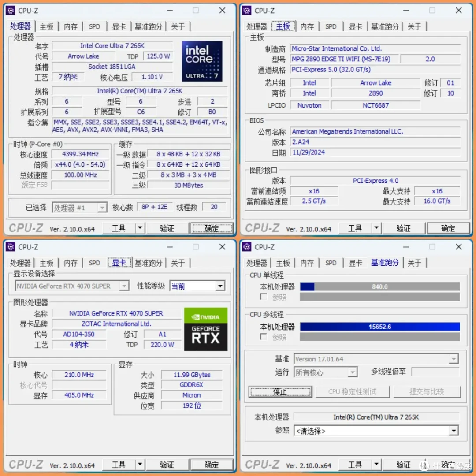This screenshot has width=476, height=476.
Task: Click the memory size 11.99 GBytes
Action: (x=192, y=375)
